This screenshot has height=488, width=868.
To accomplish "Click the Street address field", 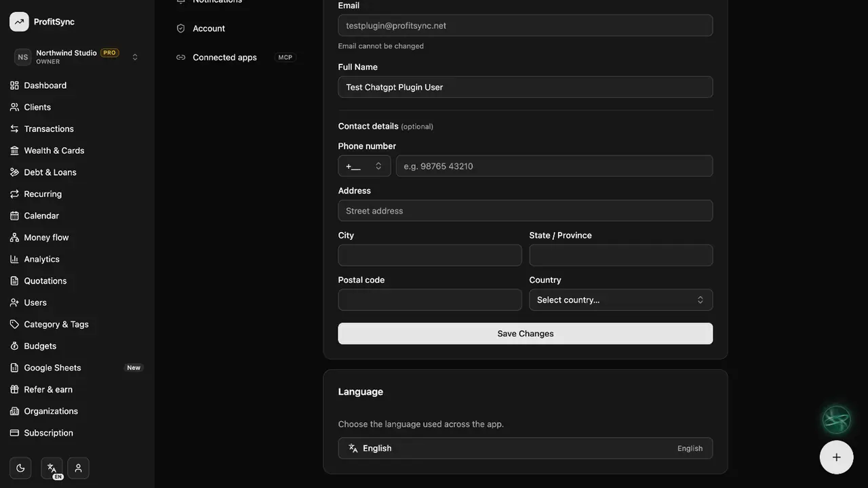I will click(526, 211).
